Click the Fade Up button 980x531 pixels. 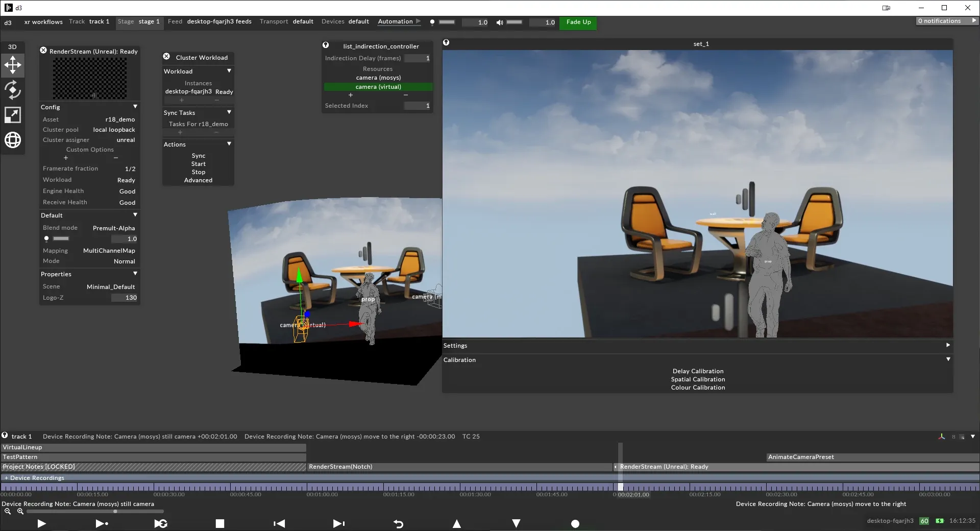[578, 22]
